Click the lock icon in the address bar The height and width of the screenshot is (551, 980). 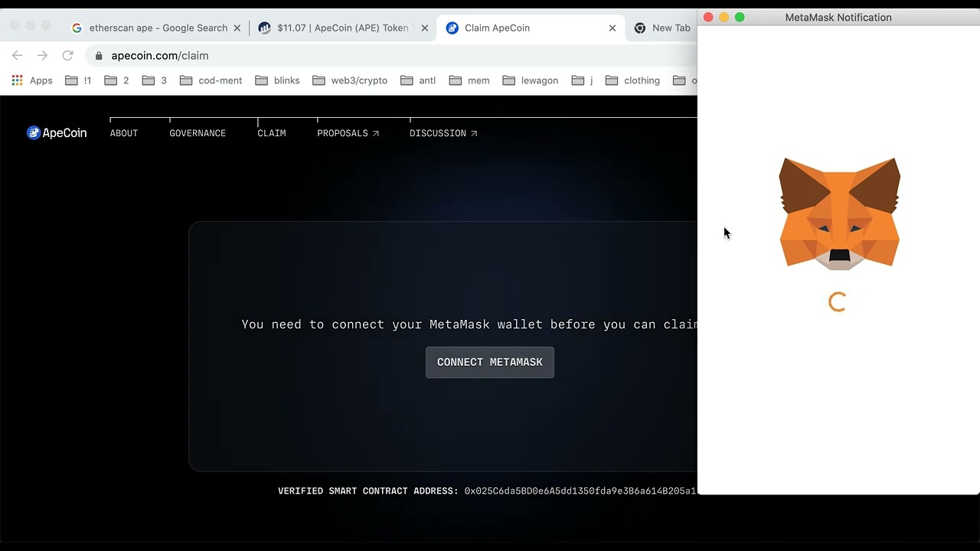98,56
